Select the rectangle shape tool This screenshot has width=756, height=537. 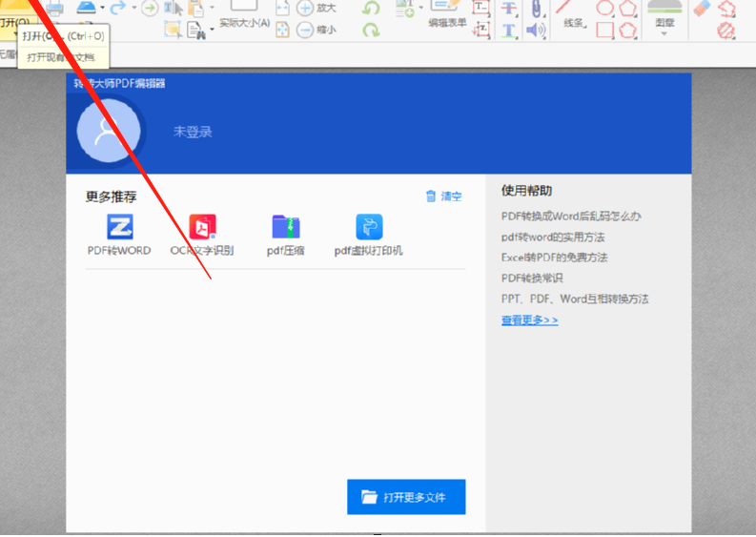coord(605,30)
